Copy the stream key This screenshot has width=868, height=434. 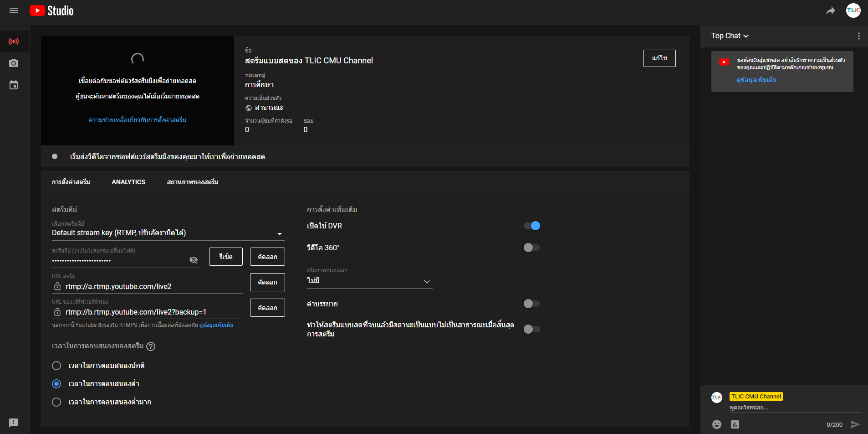tap(267, 257)
